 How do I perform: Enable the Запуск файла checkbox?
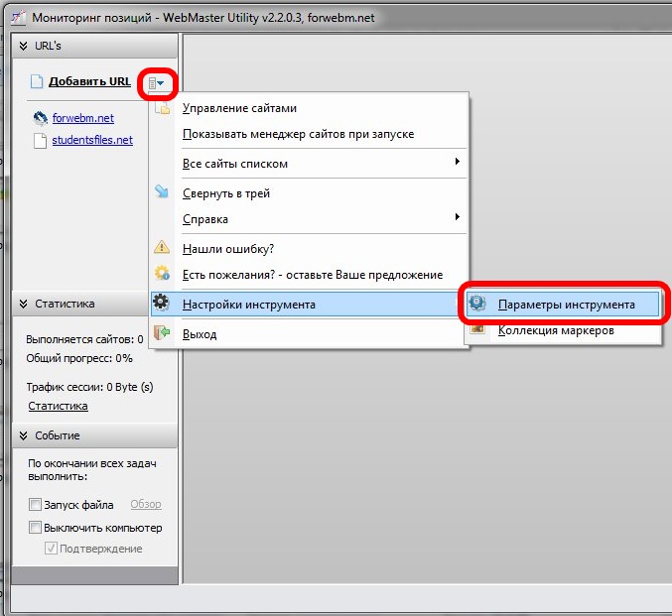[36, 505]
